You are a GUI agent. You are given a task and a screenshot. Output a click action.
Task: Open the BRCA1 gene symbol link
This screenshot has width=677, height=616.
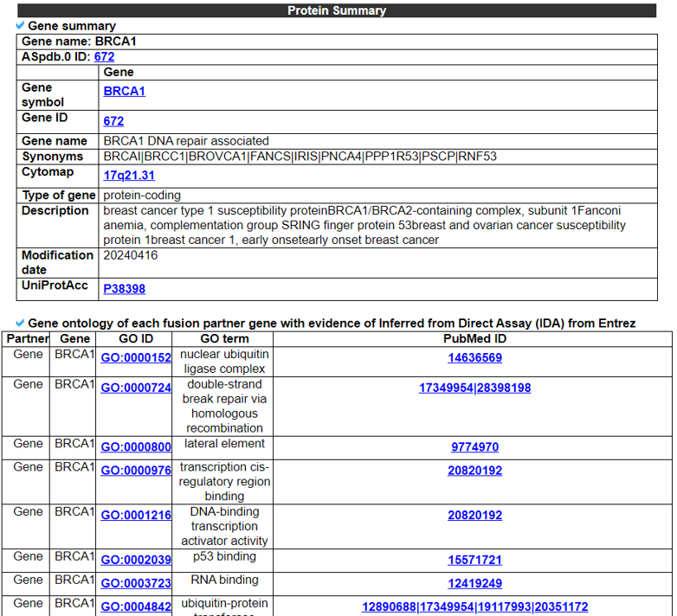click(x=124, y=91)
